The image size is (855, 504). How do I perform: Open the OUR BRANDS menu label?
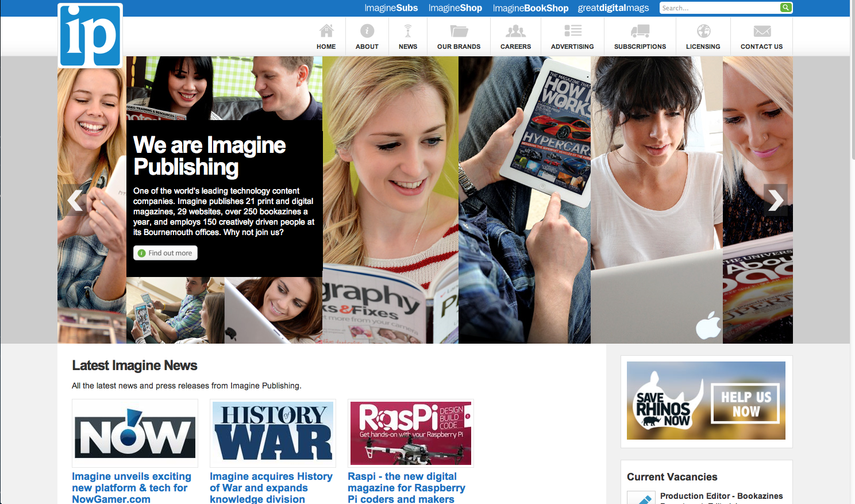[x=459, y=47]
